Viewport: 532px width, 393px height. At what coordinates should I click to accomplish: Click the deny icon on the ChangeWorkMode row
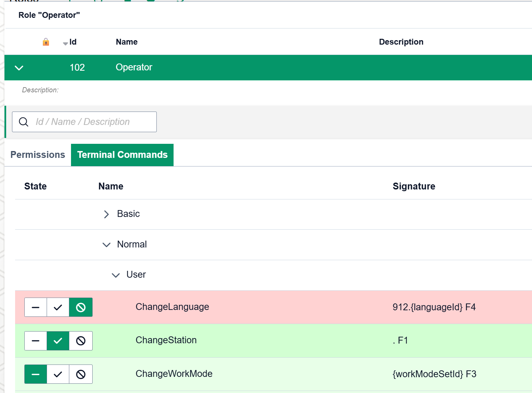[81, 374]
